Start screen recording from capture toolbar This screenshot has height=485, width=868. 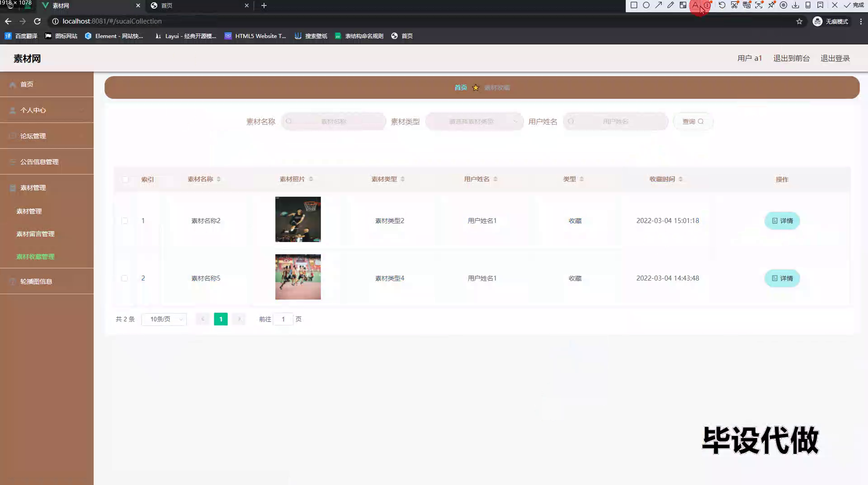783,5
